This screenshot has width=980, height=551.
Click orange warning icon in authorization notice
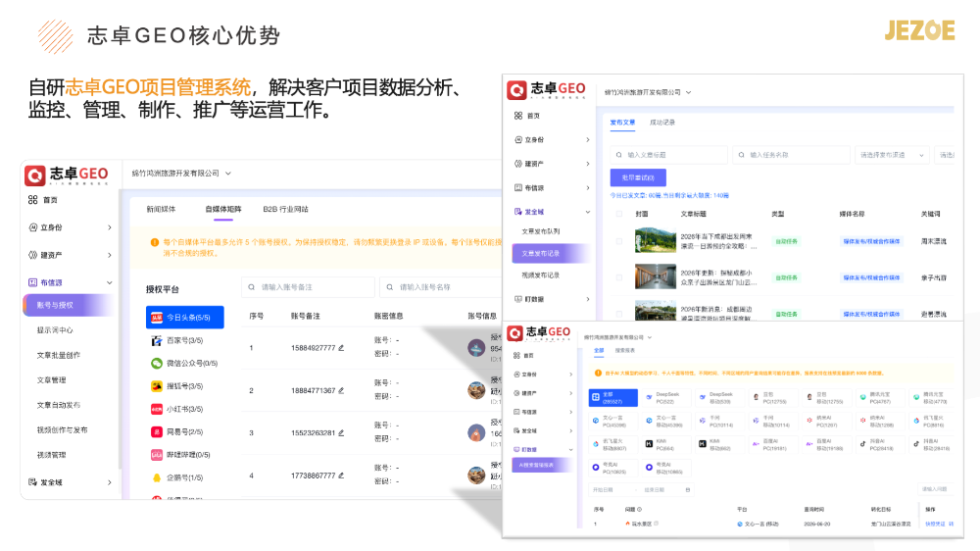[155, 242]
